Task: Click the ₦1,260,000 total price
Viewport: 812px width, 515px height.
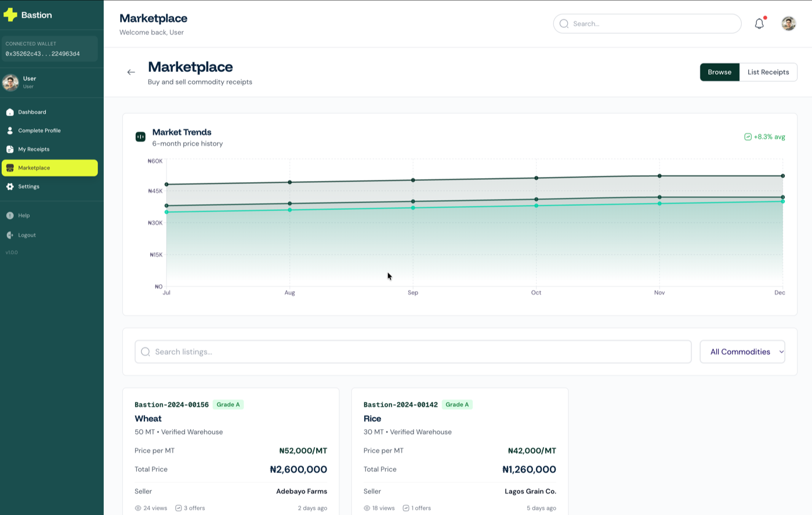Action: 529,469
